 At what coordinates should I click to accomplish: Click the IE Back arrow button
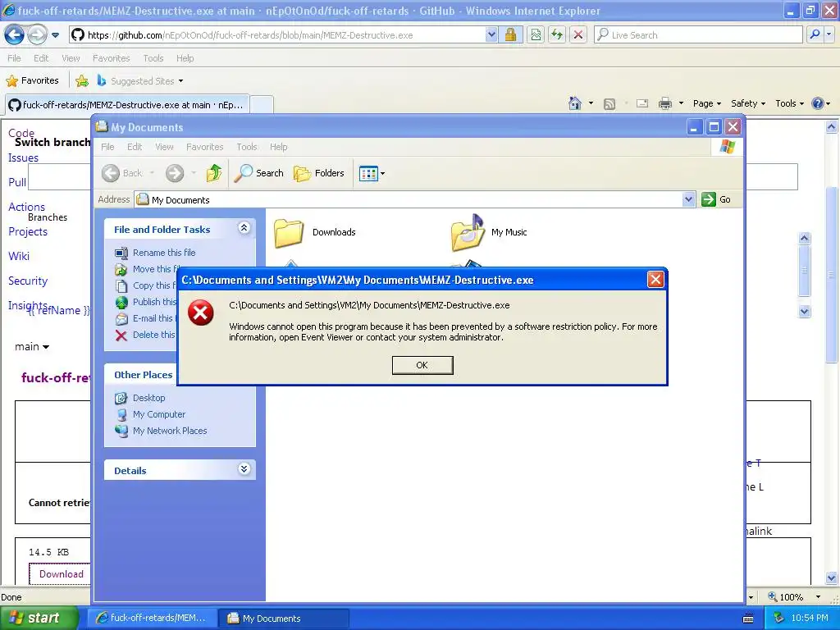(x=14, y=35)
